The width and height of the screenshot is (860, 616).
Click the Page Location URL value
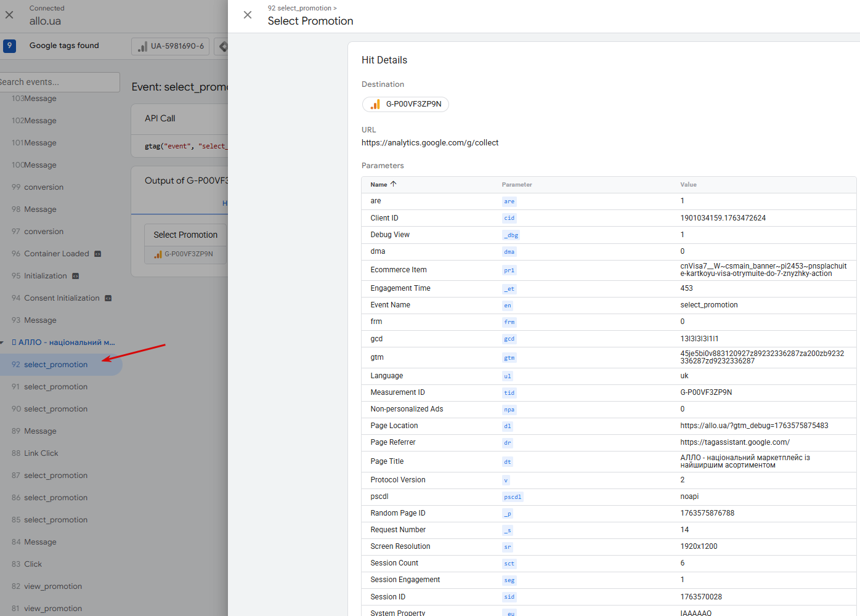[x=754, y=426]
